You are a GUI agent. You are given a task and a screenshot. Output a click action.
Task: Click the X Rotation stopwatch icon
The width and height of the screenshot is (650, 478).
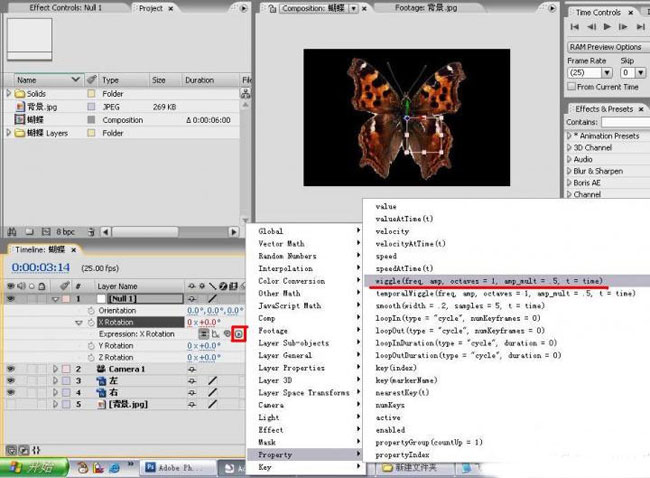(x=92, y=322)
